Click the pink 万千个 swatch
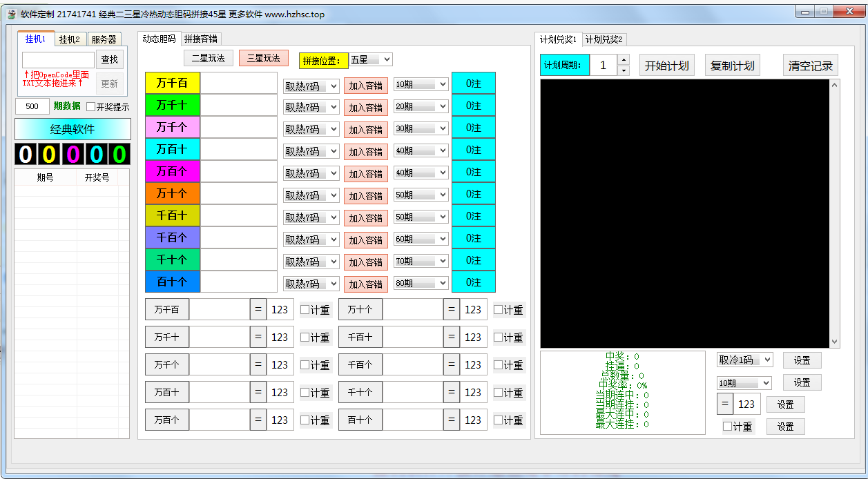Viewport: 868px width, 479px height. pyautogui.click(x=173, y=127)
